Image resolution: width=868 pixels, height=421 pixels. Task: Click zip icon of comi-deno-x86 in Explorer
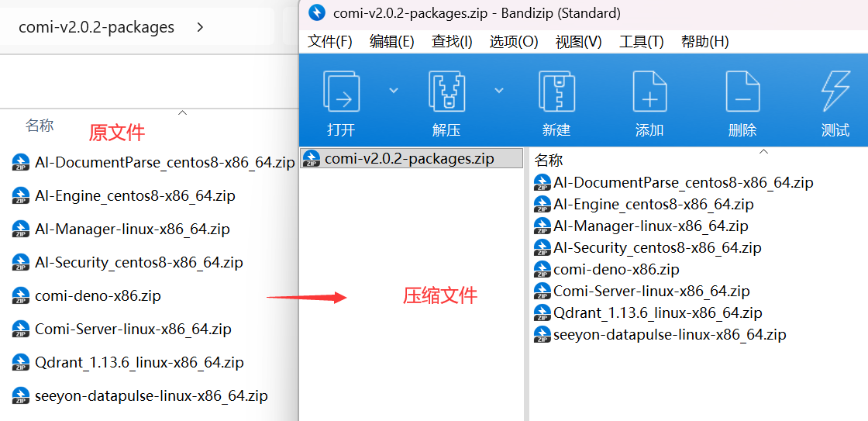pyautogui.click(x=21, y=296)
